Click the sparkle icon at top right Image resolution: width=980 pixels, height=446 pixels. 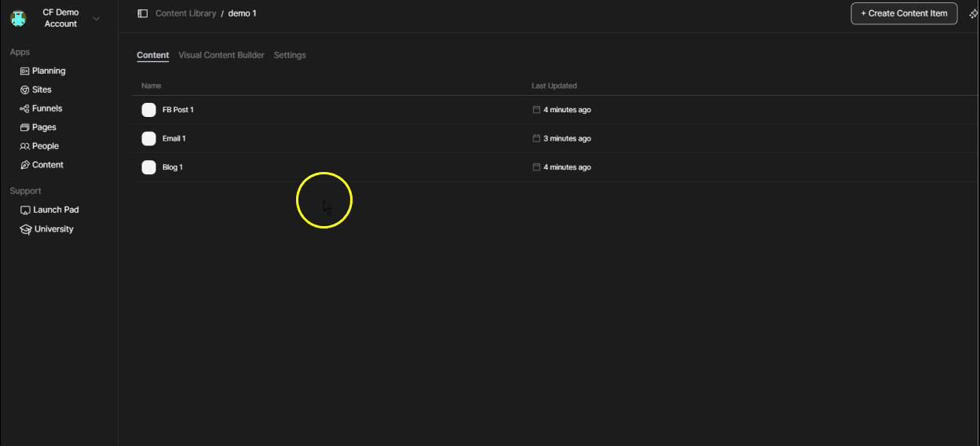pyautogui.click(x=974, y=14)
